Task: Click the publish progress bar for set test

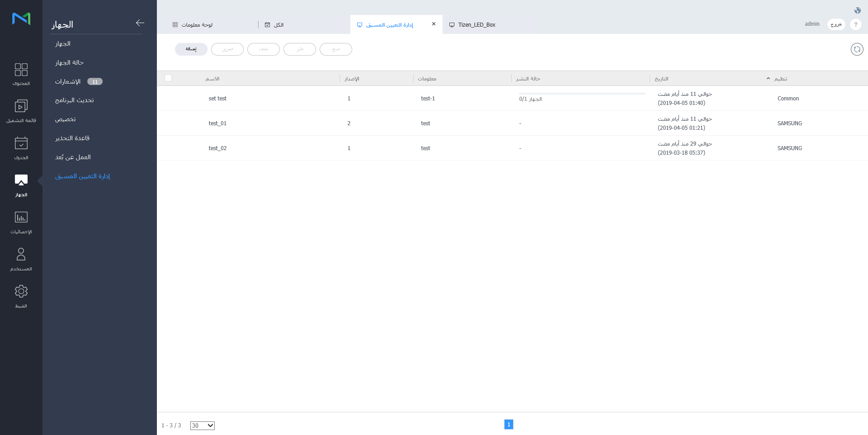Action: coord(582,94)
